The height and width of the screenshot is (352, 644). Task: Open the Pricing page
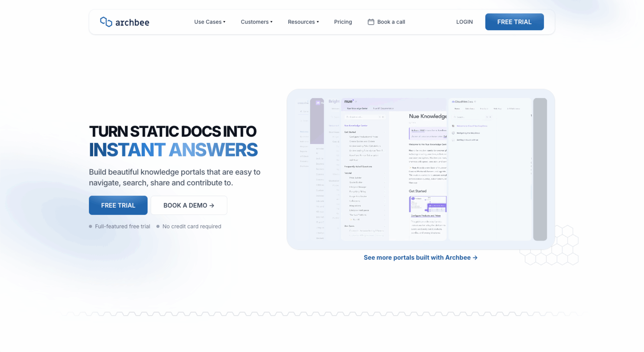343,22
